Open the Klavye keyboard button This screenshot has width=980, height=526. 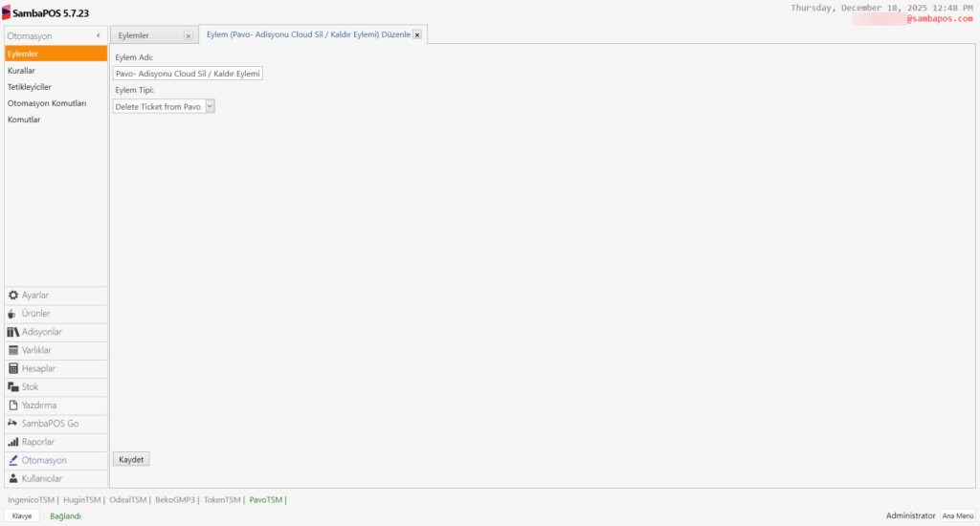pos(22,515)
